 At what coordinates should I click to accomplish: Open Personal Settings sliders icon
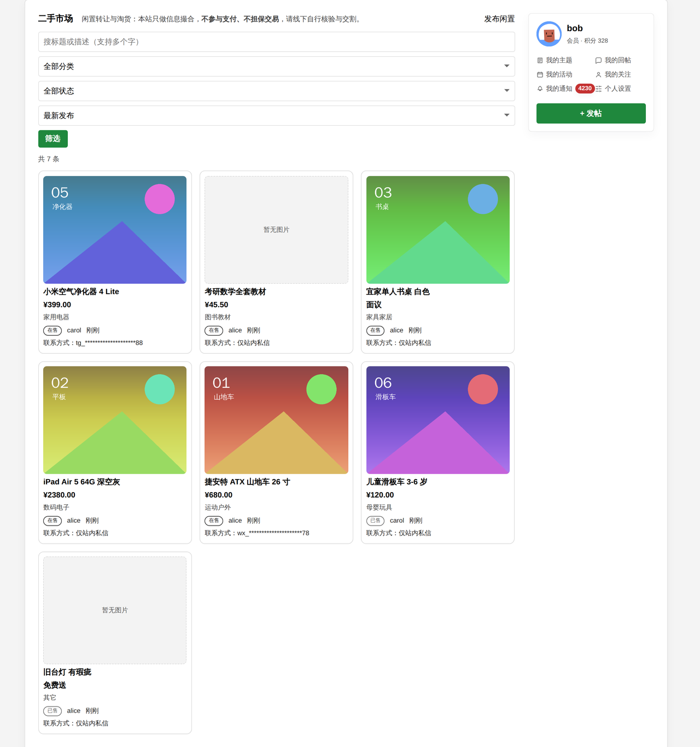click(x=598, y=89)
